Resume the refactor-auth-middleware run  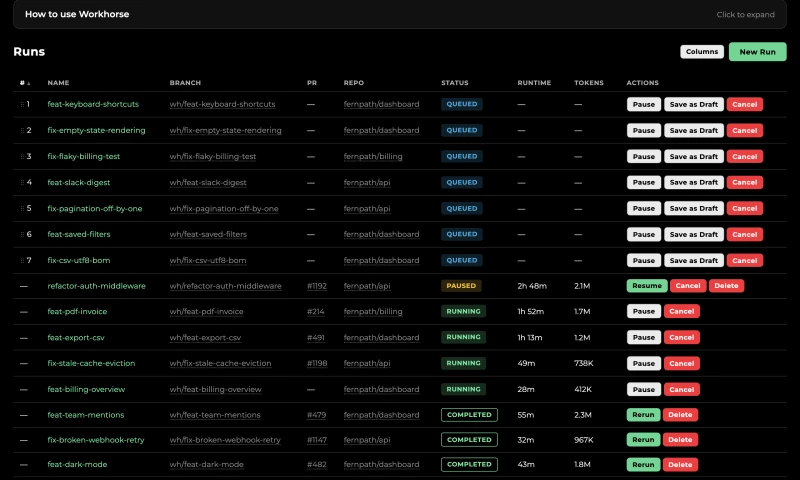tap(646, 286)
